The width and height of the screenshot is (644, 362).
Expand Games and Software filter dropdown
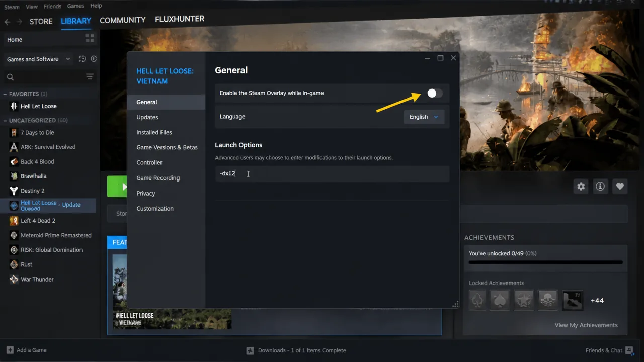38,59
